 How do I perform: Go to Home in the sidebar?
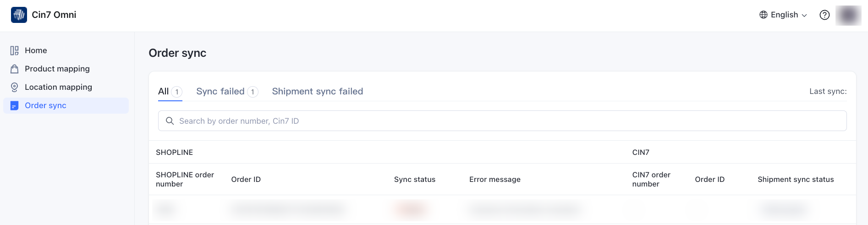pos(36,50)
